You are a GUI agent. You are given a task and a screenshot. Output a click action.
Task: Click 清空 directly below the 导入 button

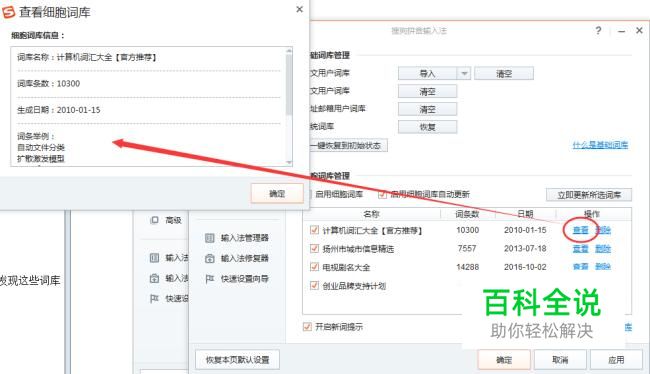point(427,91)
